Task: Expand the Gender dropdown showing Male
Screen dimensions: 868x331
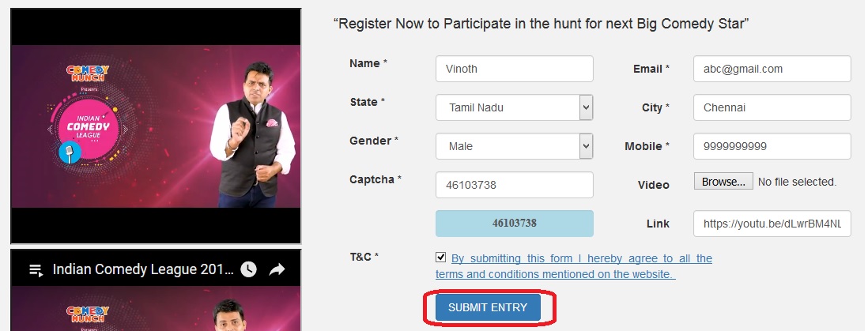Action: tap(514, 146)
